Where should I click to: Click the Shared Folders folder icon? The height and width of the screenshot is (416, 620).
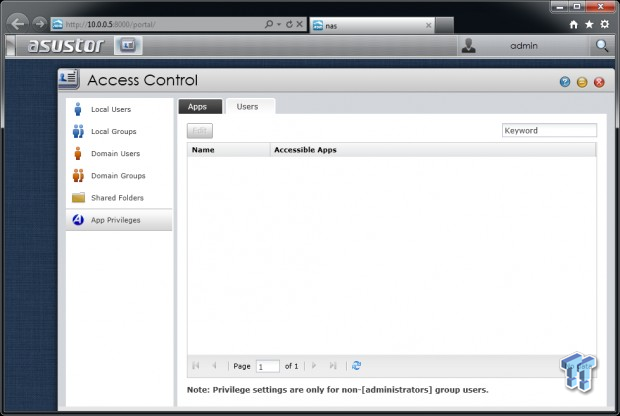[78, 197]
